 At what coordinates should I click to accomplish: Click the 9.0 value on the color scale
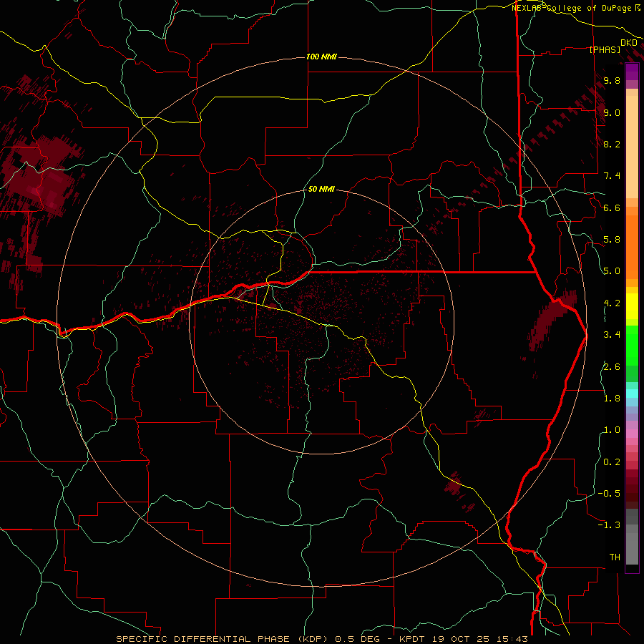coord(612,112)
